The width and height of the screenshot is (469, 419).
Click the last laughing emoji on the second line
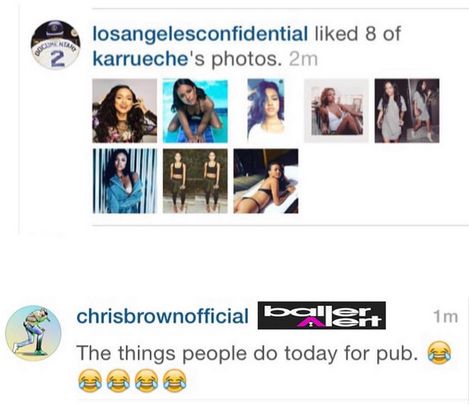[175, 381]
